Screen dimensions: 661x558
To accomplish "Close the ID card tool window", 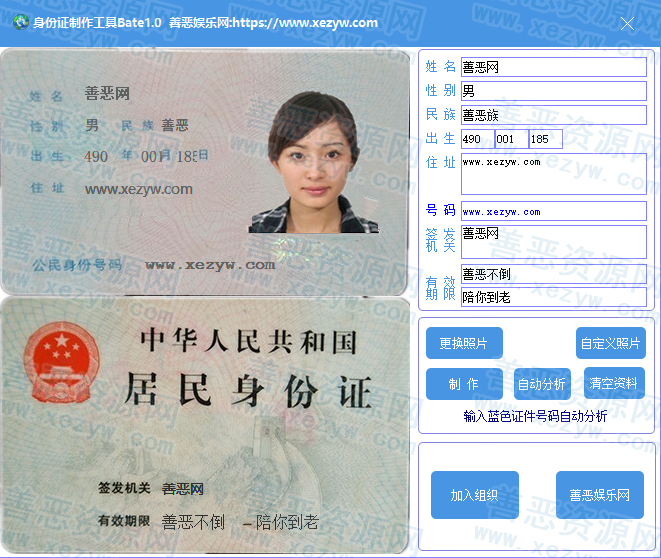I will (x=627, y=23).
